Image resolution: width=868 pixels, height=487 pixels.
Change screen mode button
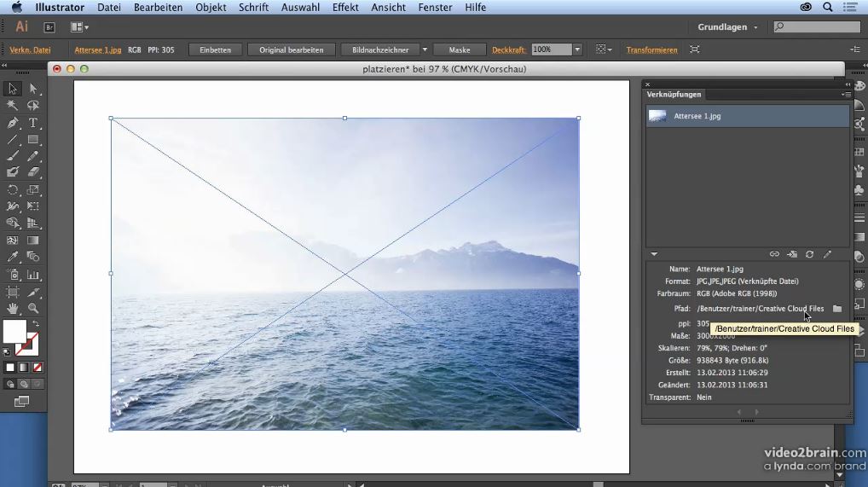tap(21, 401)
